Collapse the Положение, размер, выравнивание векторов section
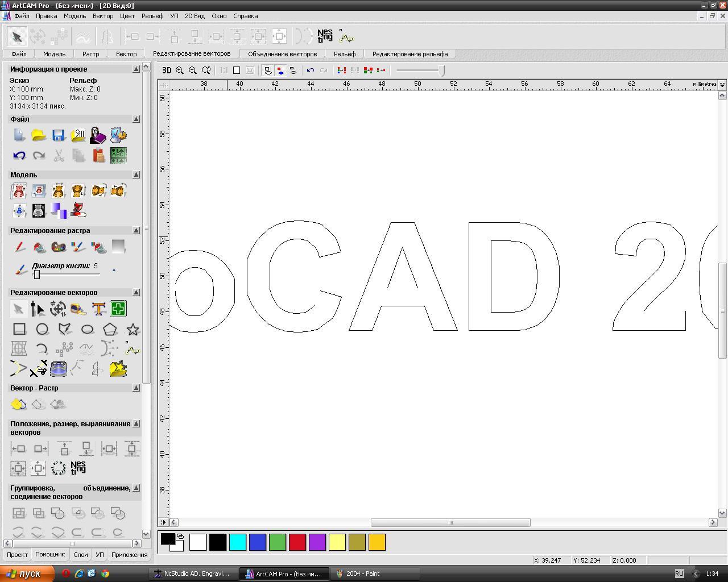Screen dimensions: 728x582 [x=136, y=423]
